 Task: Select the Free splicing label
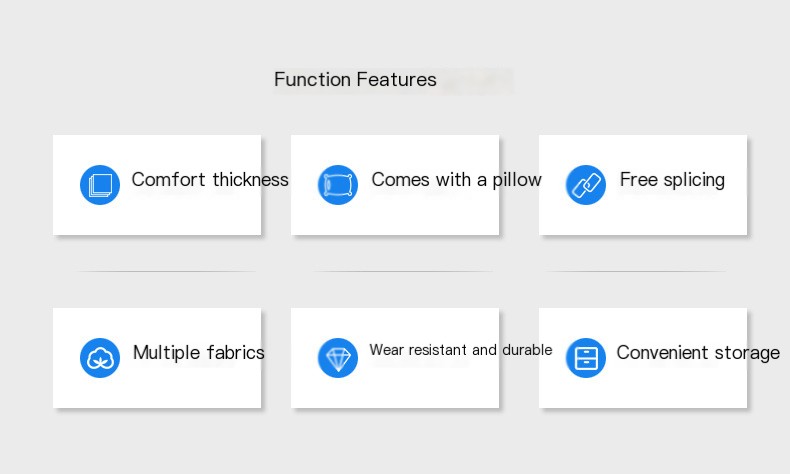coord(672,180)
